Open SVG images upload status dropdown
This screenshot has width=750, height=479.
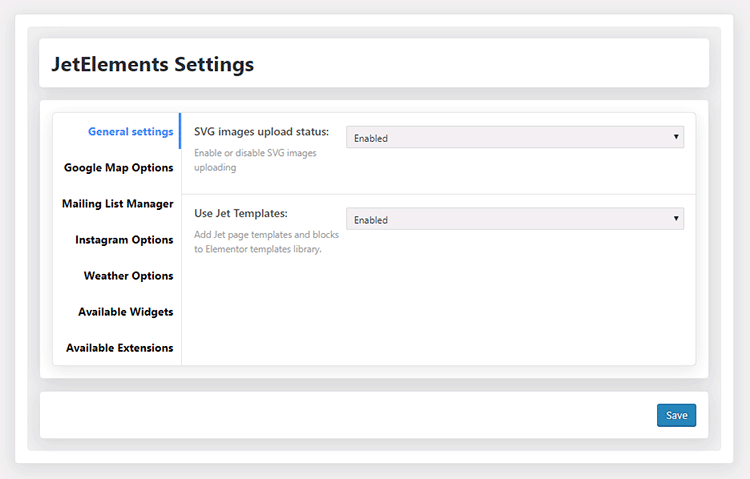515,137
